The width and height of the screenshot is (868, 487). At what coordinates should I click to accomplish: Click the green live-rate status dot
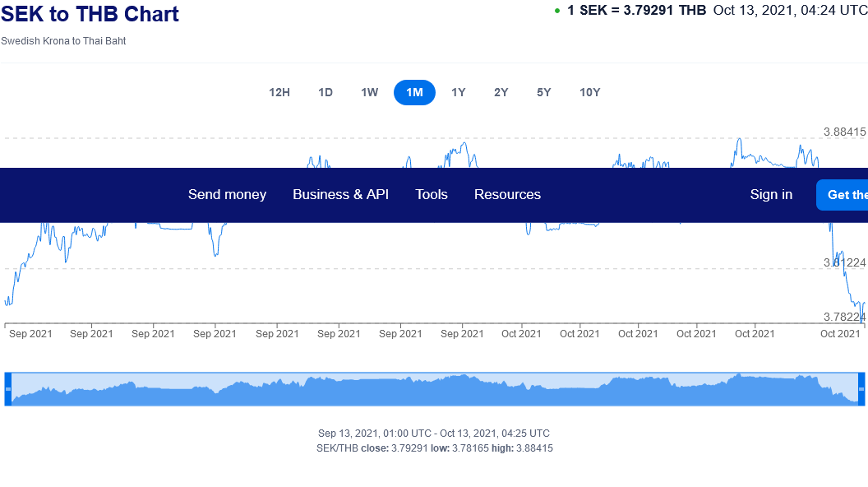click(557, 11)
